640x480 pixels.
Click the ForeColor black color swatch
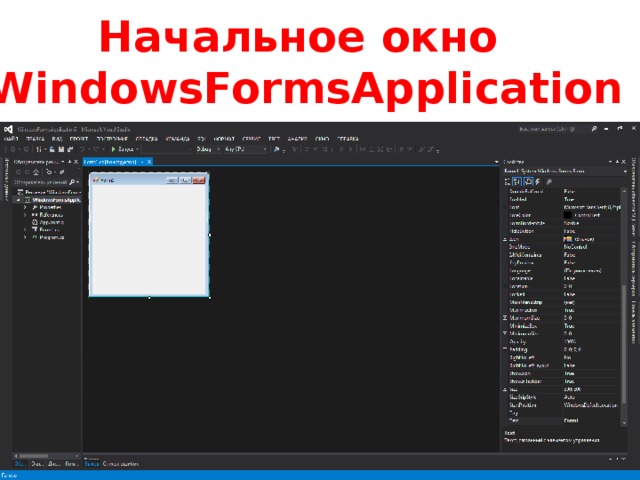[567, 215]
